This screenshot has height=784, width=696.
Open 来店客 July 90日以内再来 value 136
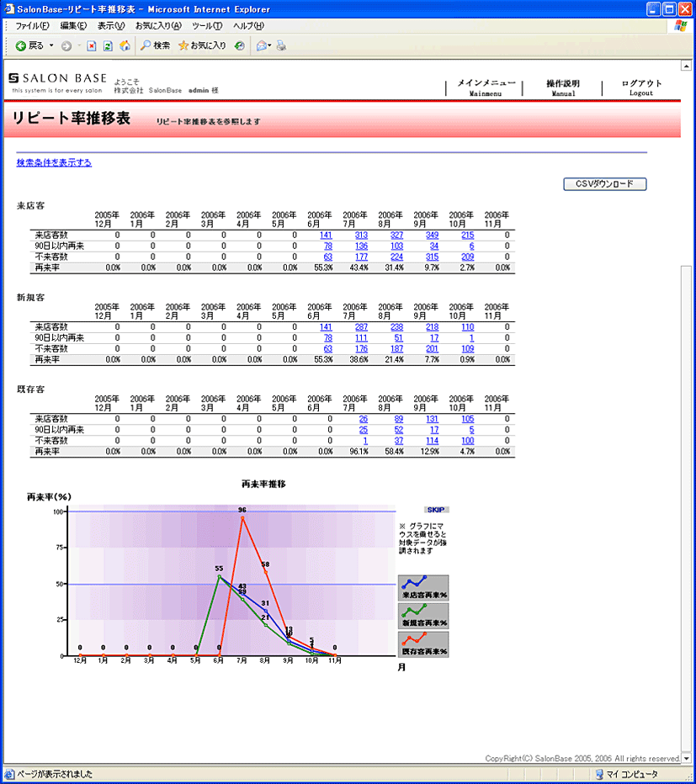[361, 246]
